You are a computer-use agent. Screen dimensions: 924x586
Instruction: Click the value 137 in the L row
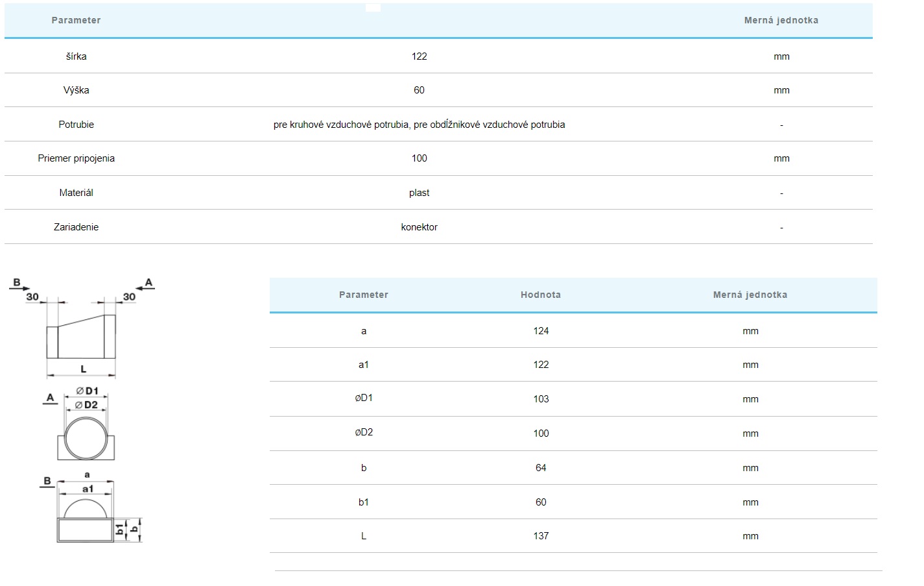[x=541, y=536]
